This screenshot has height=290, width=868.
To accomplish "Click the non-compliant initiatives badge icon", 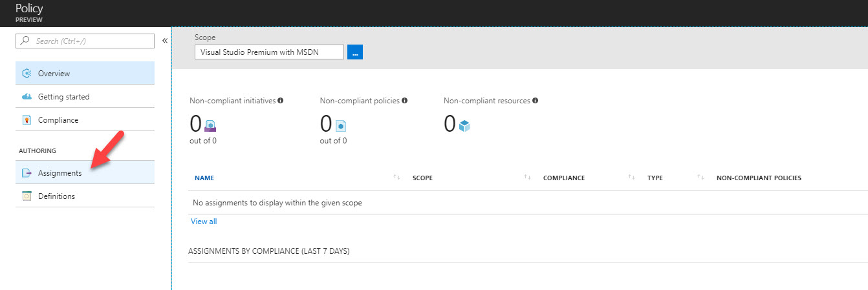I will 210,126.
